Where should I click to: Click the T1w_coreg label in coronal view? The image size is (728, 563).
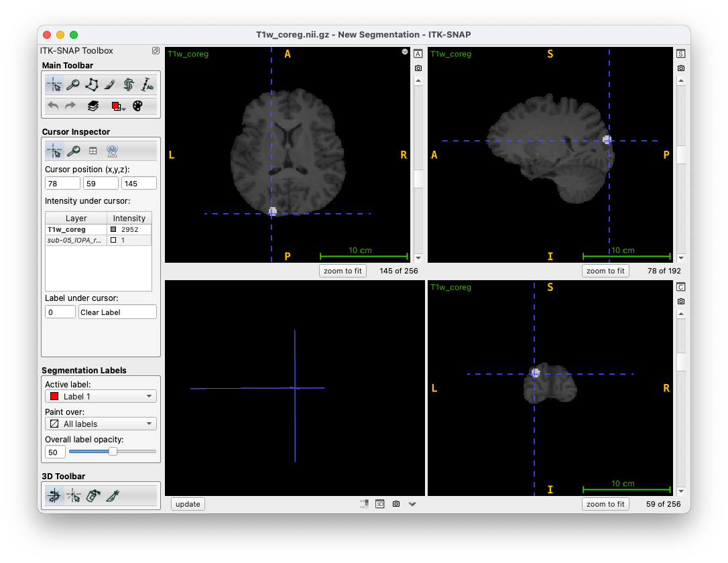point(451,288)
